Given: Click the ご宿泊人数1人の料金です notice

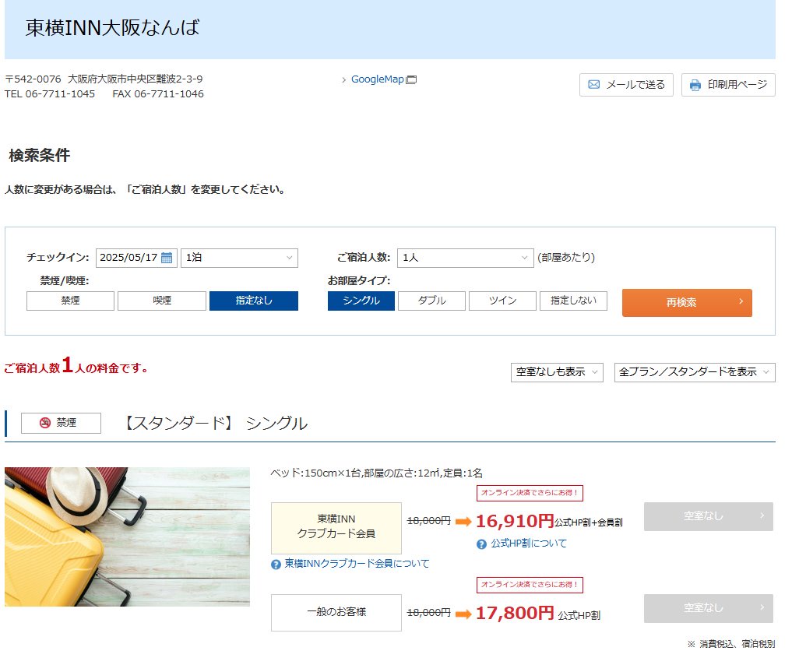Looking at the screenshot, I should 76,366.
